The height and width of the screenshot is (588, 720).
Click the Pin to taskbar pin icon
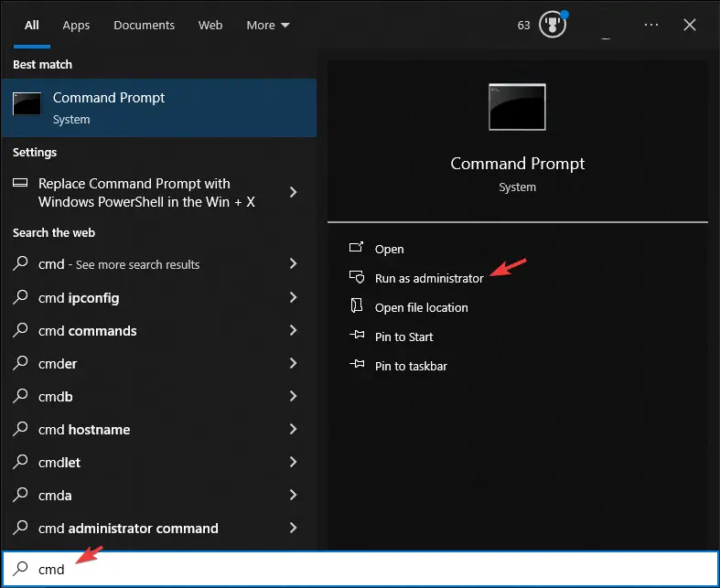click(357, 365)
